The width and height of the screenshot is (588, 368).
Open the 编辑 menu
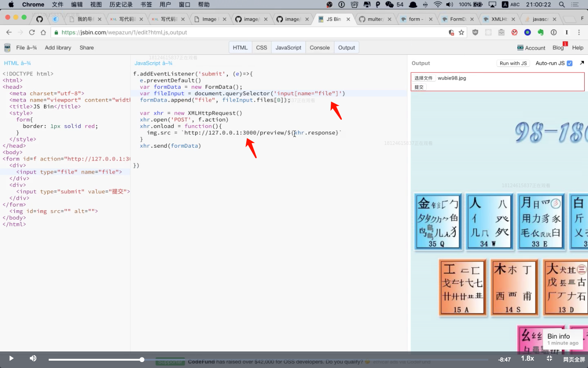pyautogui.click(x=77, y=5)
